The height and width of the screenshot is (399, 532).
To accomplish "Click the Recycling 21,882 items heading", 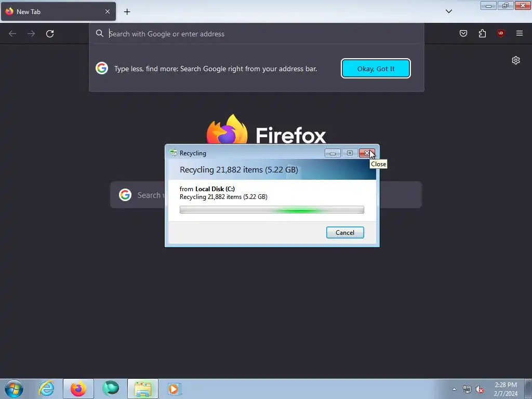I will tap(239, 170).
